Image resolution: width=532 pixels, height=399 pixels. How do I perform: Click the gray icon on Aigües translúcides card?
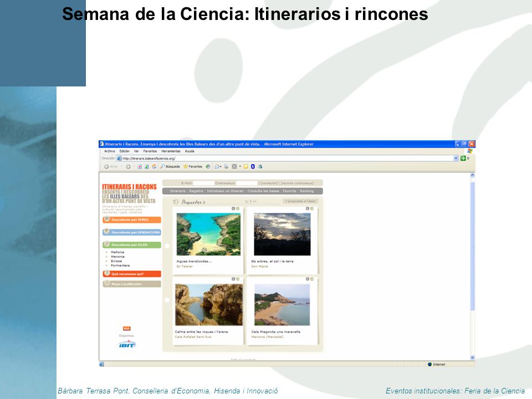(x=233, y=209)
